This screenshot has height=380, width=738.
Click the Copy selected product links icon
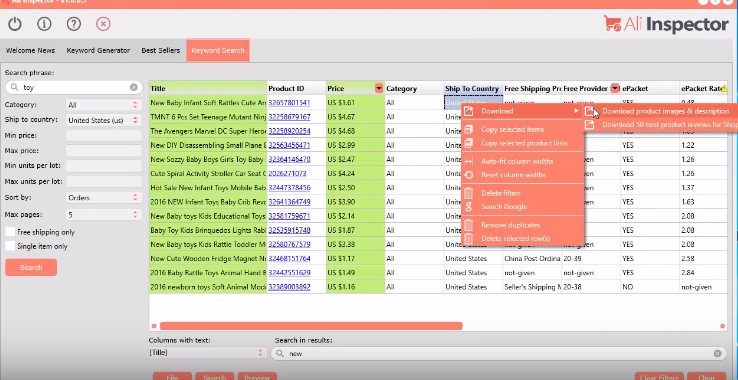pyautogui.click(x=468, y=143)
